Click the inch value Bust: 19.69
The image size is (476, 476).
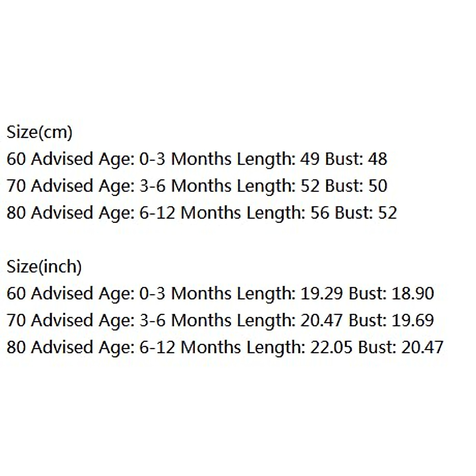click(x=391, y=321)
